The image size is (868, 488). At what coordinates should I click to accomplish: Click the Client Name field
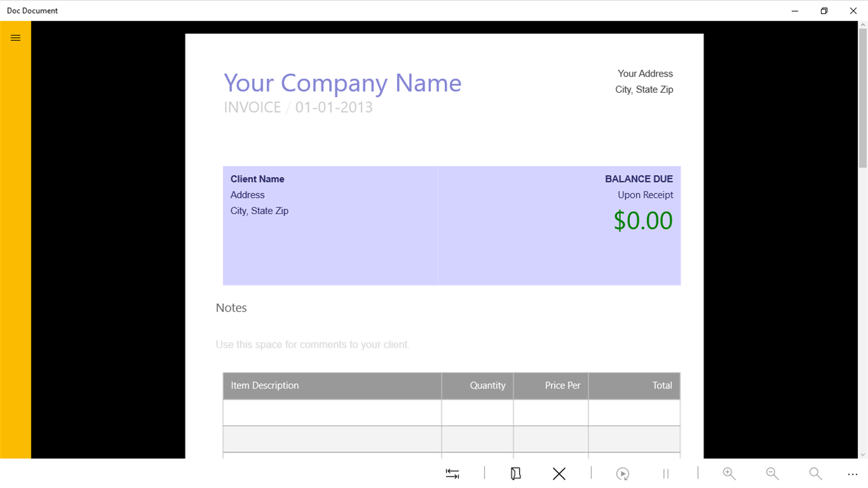click(x=257, y=179)
